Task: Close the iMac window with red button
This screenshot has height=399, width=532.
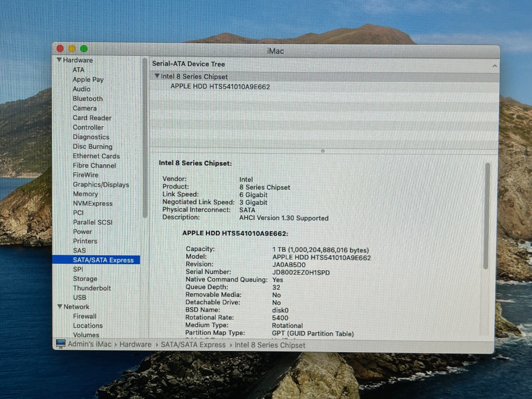Action: (60, 49)
